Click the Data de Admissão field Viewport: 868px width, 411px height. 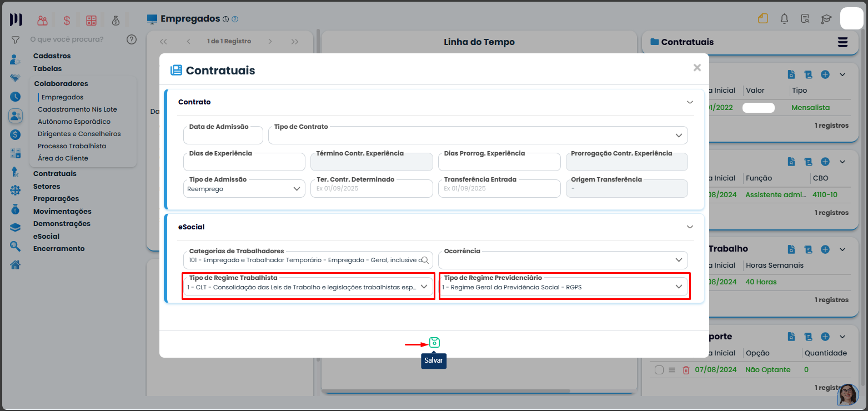[223, 135]
